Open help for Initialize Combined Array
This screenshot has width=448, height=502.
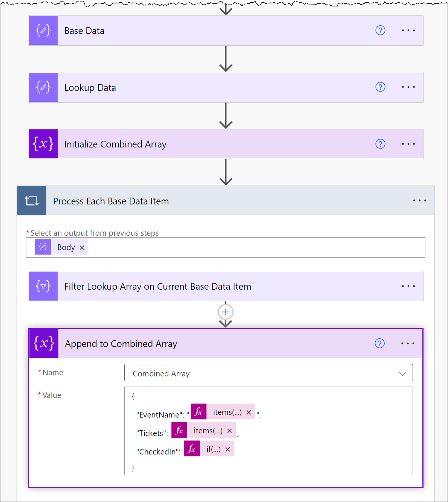(x=380, y=144)
